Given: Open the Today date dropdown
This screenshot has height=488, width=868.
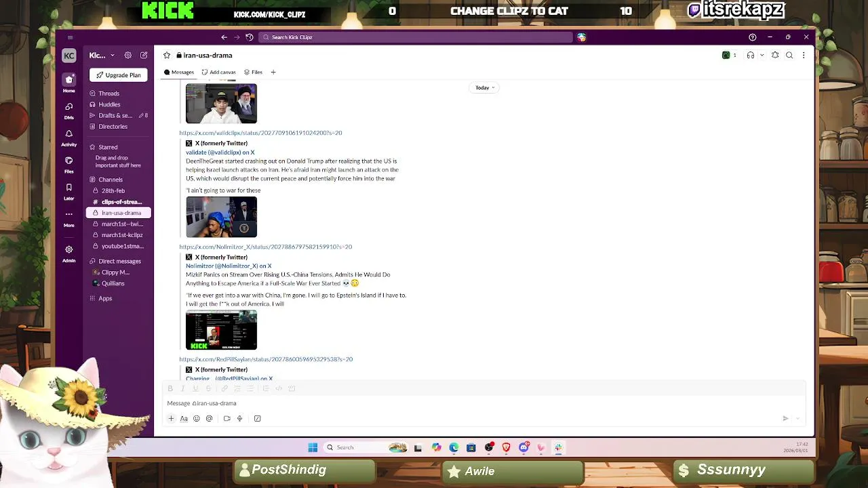Looking at the screenshot, I should 485,87.
